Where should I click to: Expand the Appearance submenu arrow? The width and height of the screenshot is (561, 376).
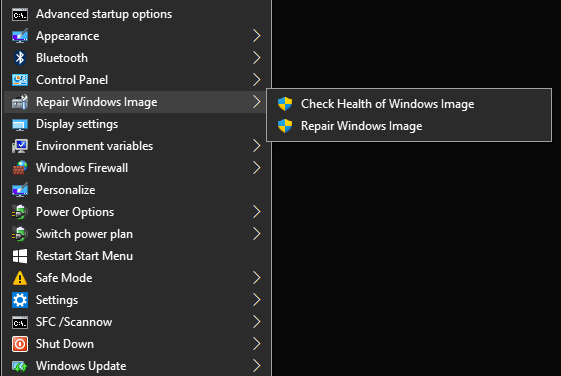(257, 36)
